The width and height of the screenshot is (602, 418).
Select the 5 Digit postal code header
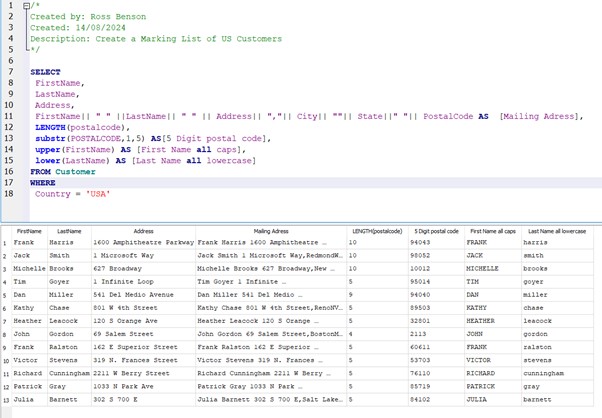click(436, 230)
